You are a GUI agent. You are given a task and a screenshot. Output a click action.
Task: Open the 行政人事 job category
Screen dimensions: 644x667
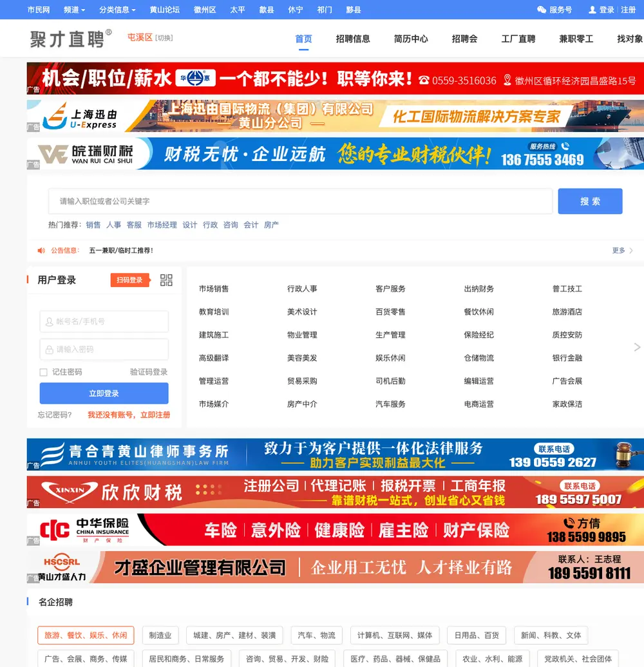tap(302, 289)
